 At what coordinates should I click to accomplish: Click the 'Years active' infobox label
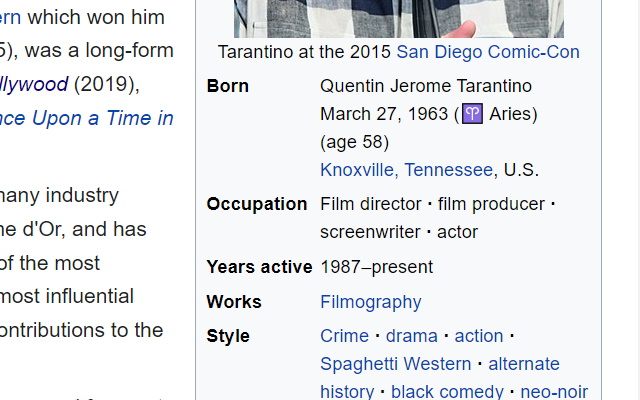(x=259, y=267)
